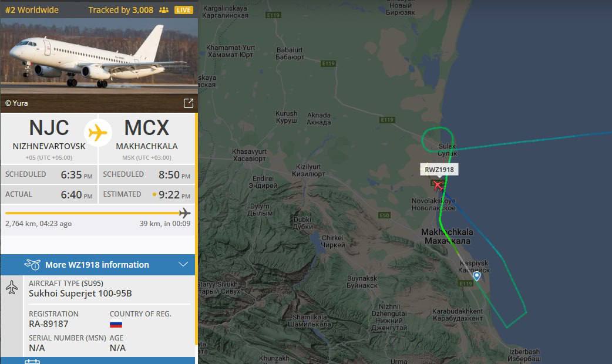Viewport: 612px width, 364px height.
Task: Open aircraft photo in external link icon
Action: coord(189,103)
